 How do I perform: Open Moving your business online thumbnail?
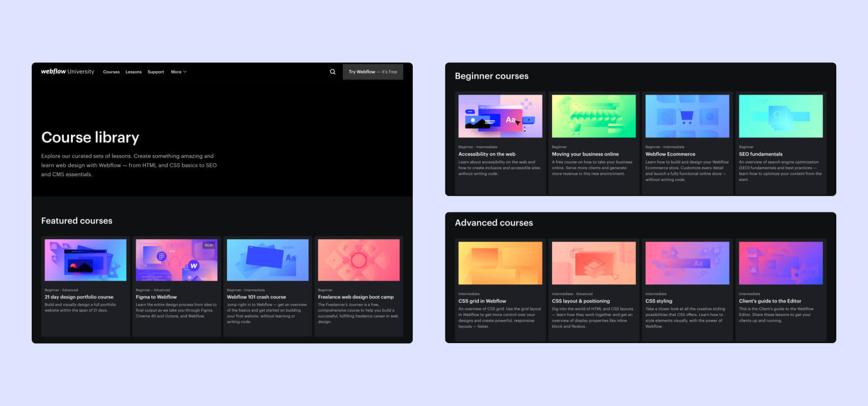pyautogui.click(x=594, y=116)
